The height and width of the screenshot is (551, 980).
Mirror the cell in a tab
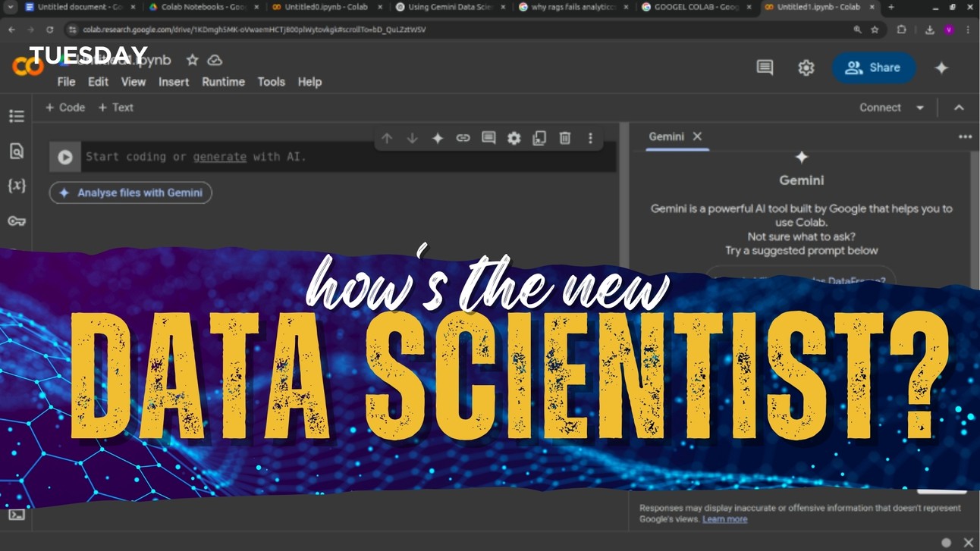[x=539, y=138]
